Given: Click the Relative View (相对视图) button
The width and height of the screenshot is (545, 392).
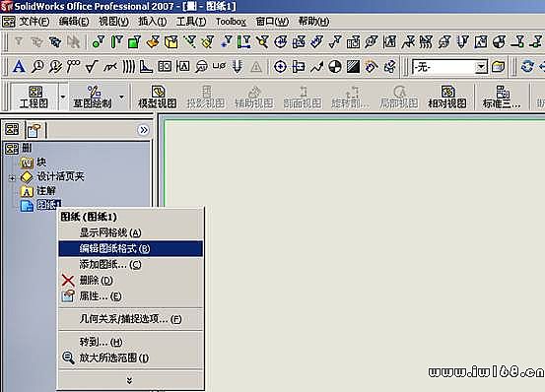Looking at the screenshot, I should click(447, 97).
